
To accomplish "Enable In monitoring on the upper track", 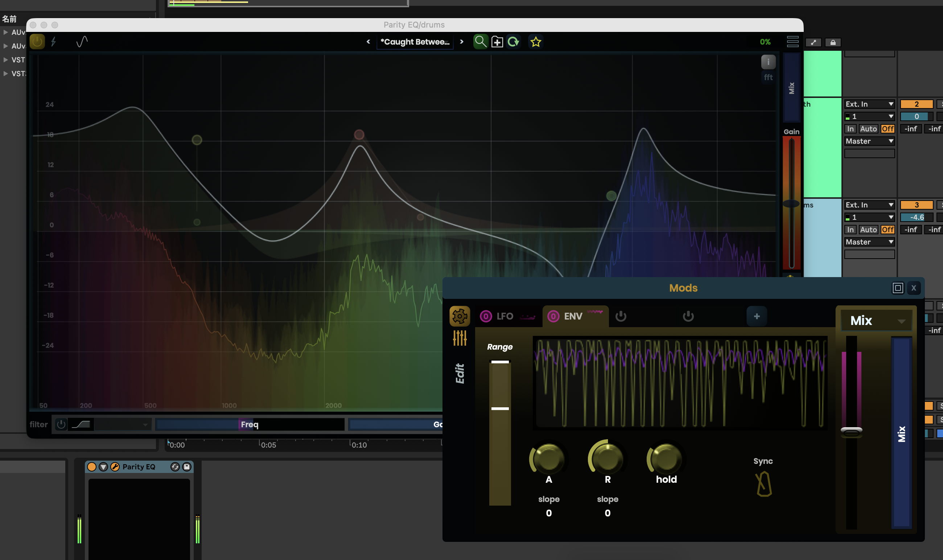I will click(x=851, y=129).
